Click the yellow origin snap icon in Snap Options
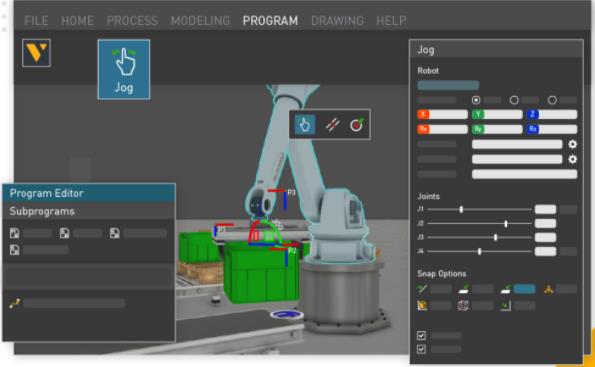The height and width of the screenshot is (367, 595). [548, 290]
